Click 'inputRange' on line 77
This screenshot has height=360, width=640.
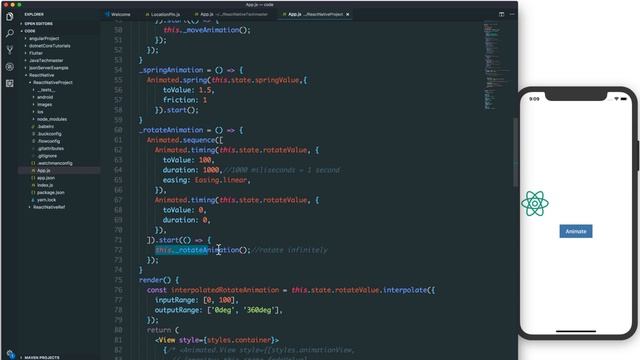point(176,300)
